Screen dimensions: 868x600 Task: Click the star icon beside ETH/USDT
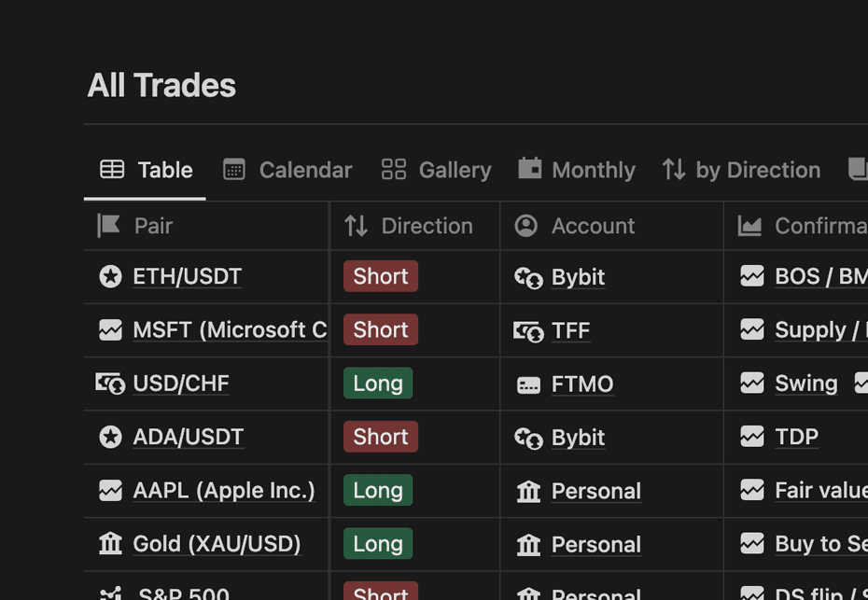click(110, 276)
